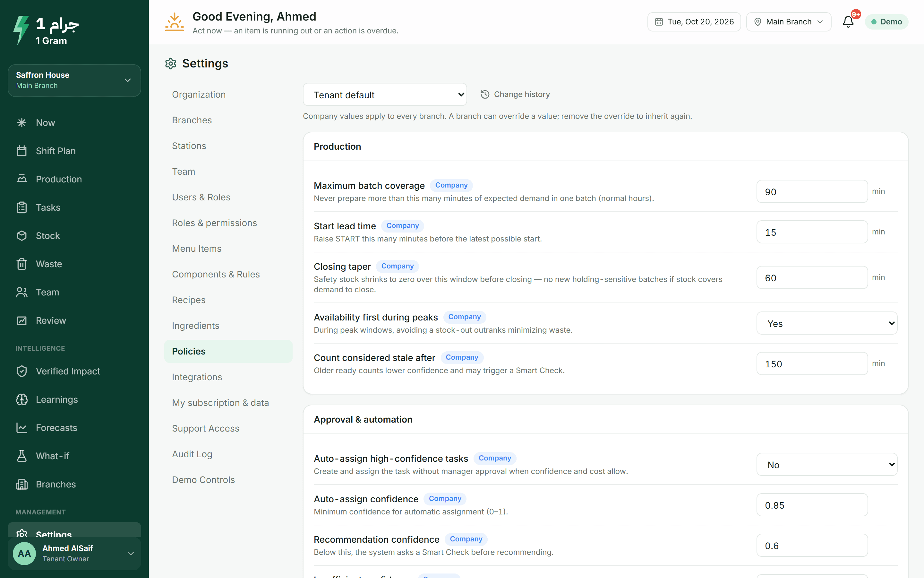
Task: Click the Learnings brain icon
Action: [22, 399]
